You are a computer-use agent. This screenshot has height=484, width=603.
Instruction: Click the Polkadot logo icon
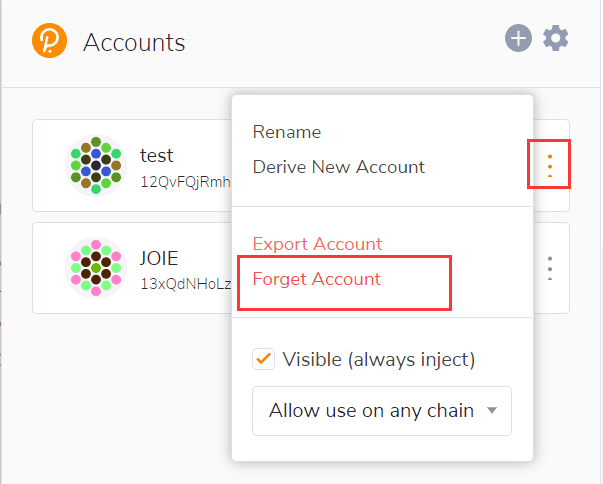tap(49, 40)
